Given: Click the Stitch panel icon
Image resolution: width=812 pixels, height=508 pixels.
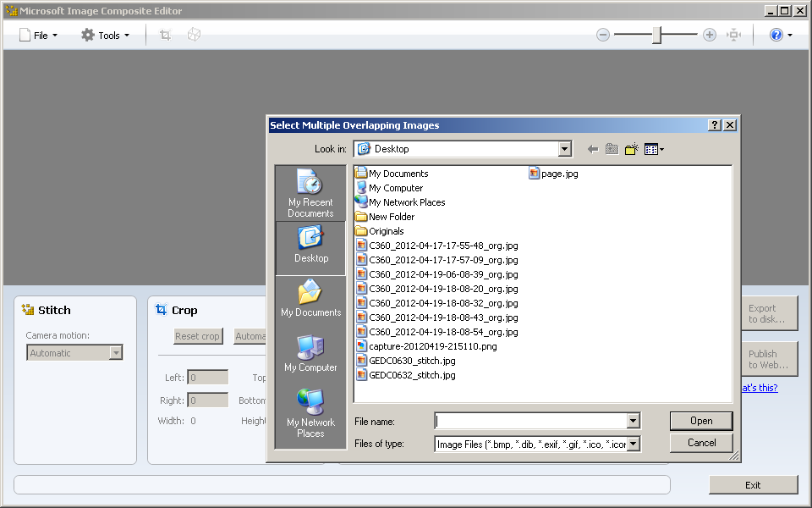Looking at the screenshot, I should [27, 310].
